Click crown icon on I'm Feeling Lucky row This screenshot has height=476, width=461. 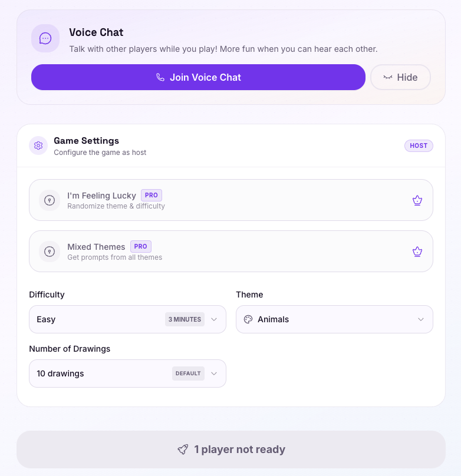point(417,200)
